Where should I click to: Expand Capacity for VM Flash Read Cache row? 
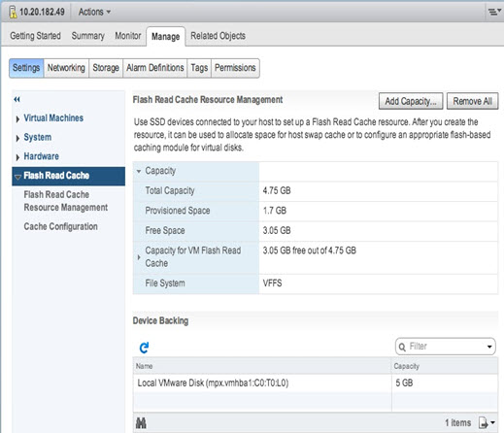click(x=139, y=257)
